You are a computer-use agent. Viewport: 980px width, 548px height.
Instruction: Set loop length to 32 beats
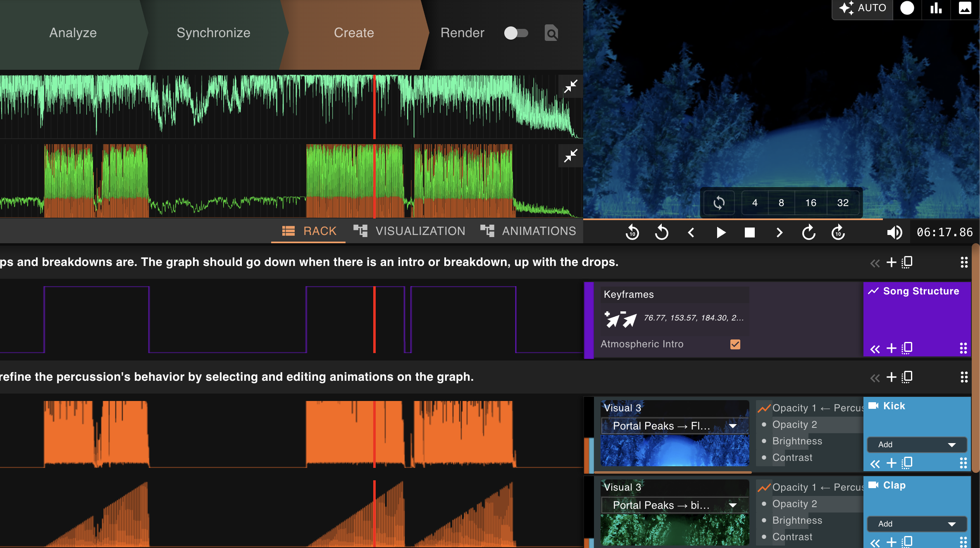click(843, 203)
